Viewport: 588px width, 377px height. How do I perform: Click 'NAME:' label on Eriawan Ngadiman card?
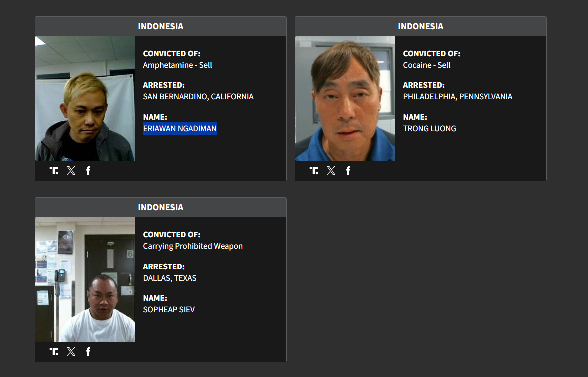point(155,117)
